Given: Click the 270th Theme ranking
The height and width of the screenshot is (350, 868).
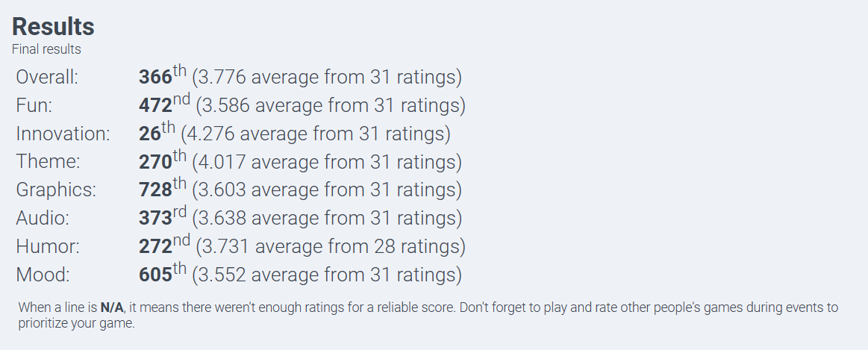Looking at the screenshot, I should (163, 160).
